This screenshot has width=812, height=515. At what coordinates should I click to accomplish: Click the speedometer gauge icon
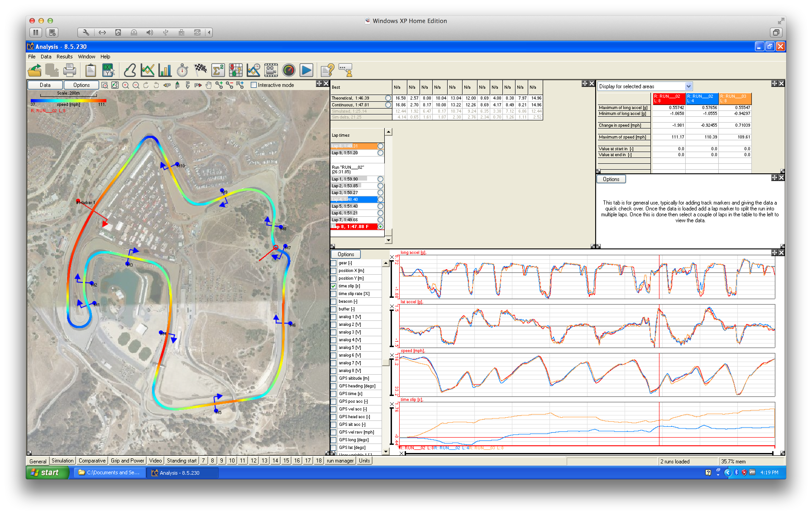click(x=289, y=71)
